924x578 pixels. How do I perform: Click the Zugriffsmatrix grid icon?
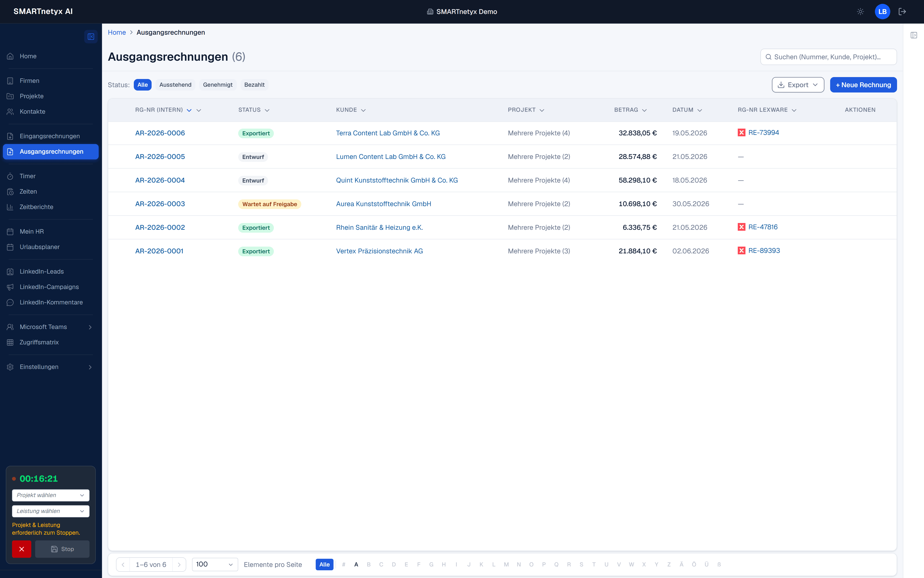click(x=10, y=342)
